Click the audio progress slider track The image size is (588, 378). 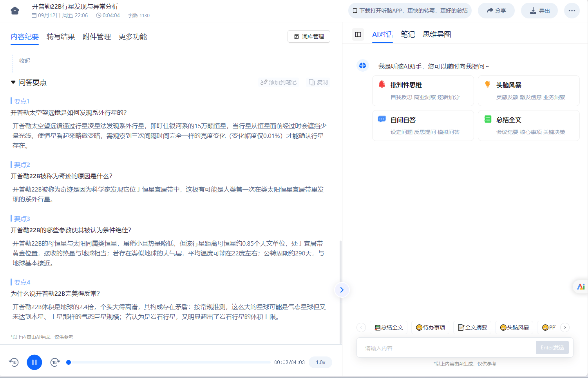click(169, 362)
